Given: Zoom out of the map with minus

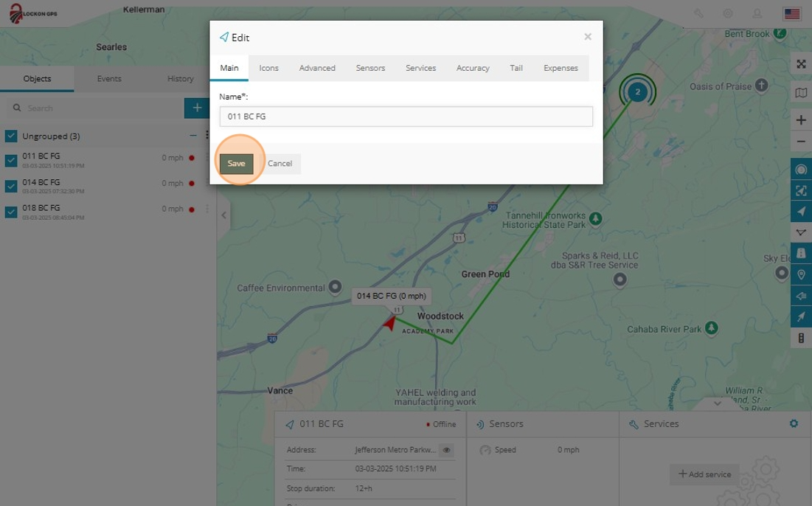Looking at the screenshot, I should coord(801,142).
